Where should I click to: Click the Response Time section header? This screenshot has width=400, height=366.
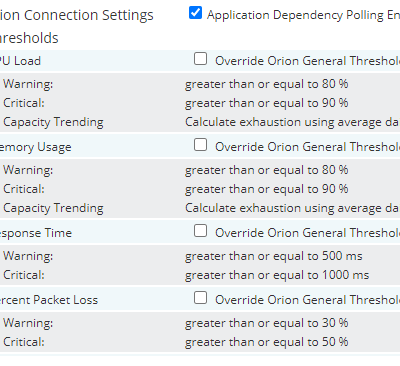click(36, 233)
